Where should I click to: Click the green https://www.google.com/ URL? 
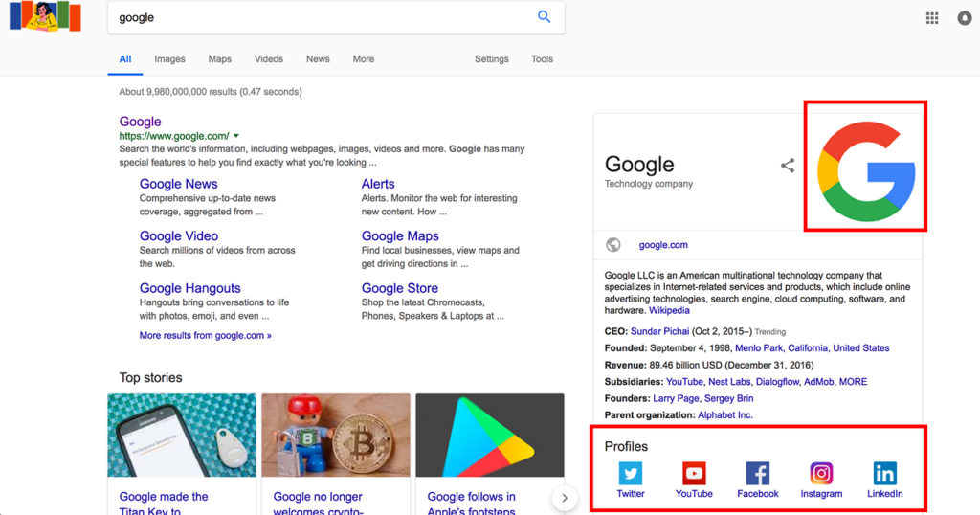(174, 136)
